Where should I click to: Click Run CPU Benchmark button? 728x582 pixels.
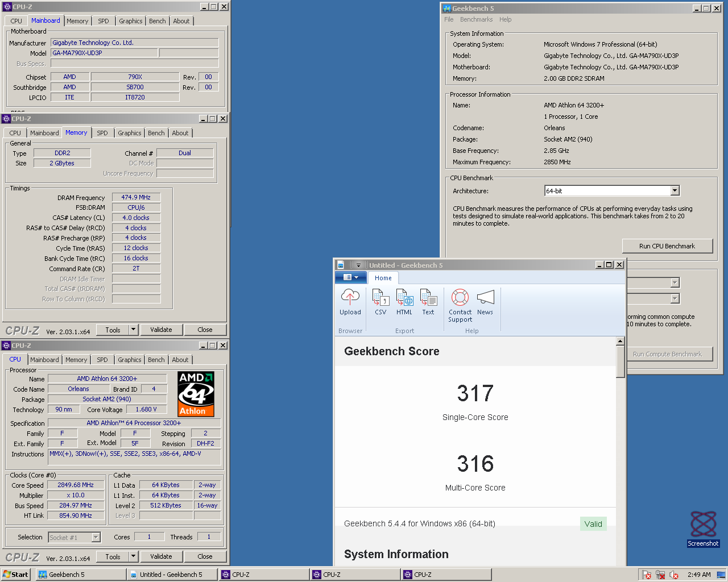tap(667, 246)
